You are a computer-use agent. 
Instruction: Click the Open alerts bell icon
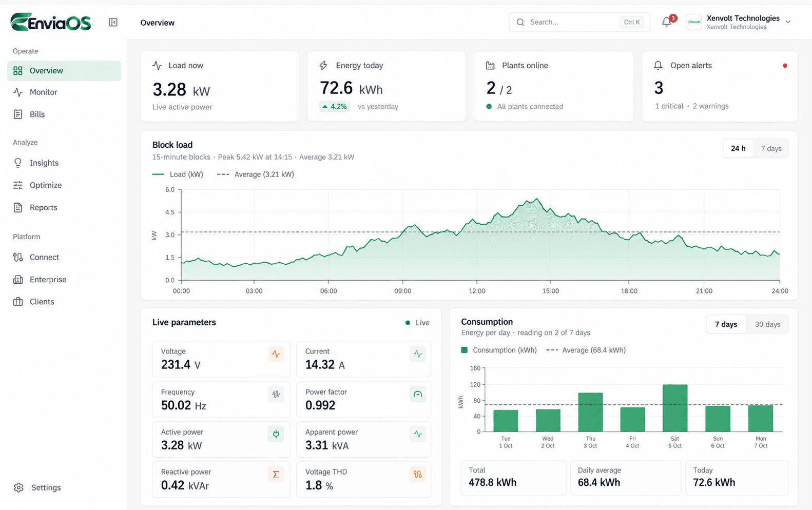point(658,65)
